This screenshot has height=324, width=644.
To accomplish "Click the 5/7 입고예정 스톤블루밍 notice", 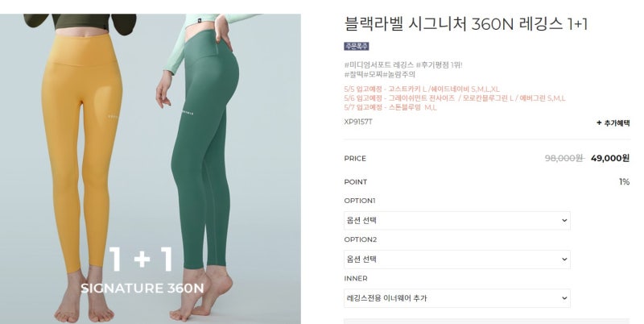I will click(x=390, y=108).
